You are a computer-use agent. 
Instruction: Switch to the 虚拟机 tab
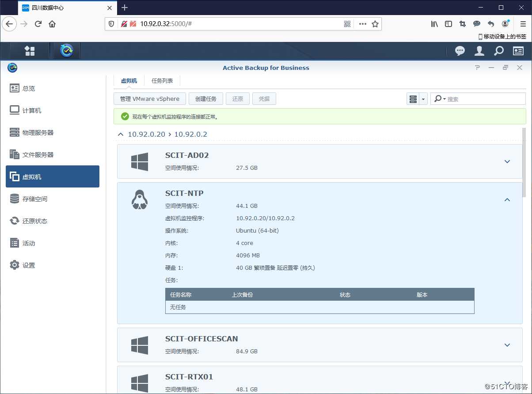click(129, 81)
